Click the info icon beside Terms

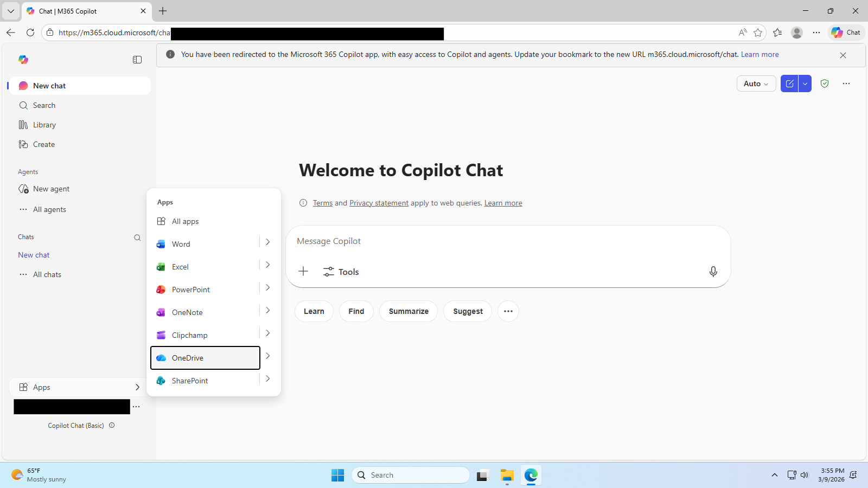pos(303,203)
